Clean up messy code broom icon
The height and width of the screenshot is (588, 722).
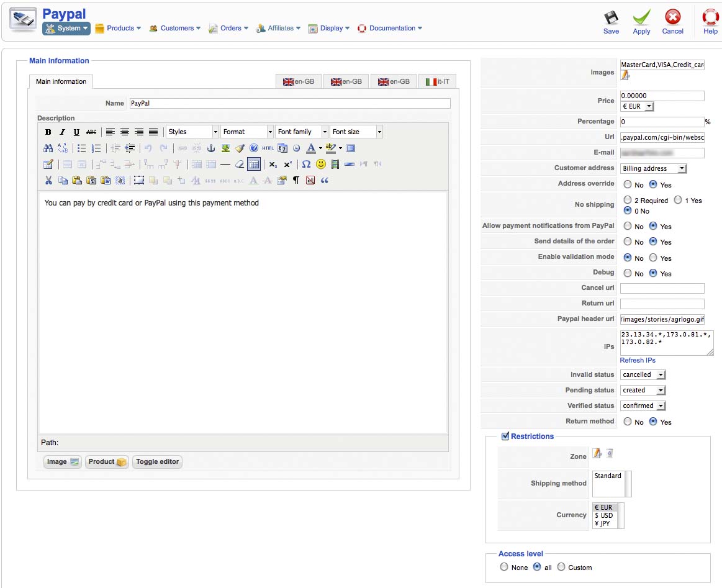click(x=240, y=148)
